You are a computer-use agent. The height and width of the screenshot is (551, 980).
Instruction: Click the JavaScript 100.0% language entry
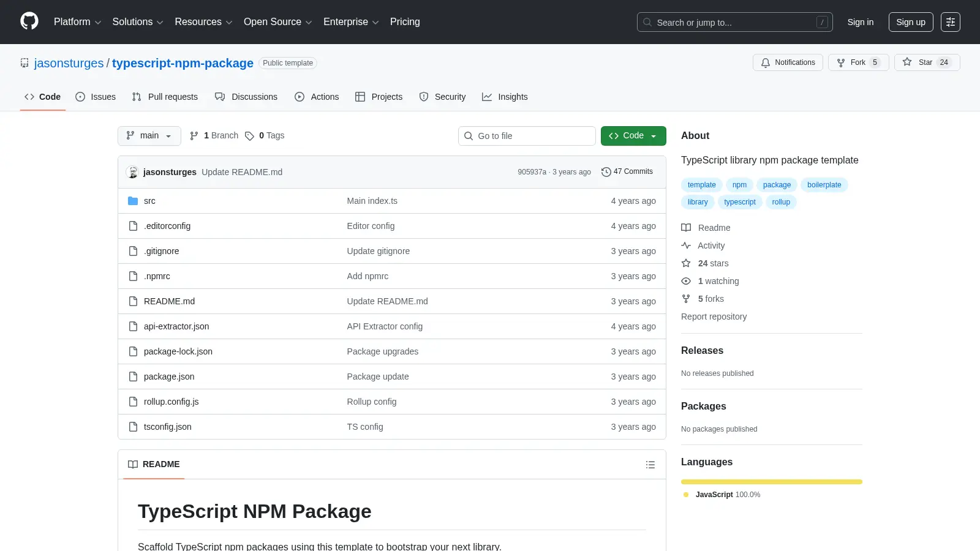722,495
